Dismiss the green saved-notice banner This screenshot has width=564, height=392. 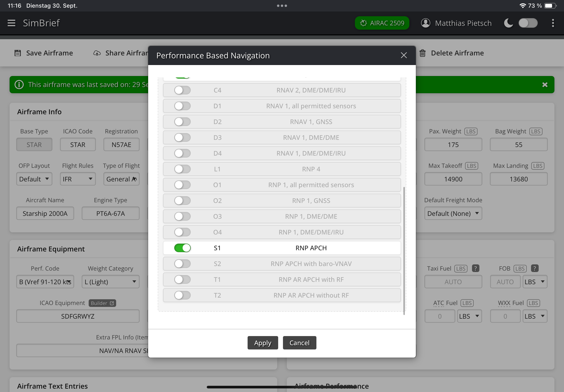[x=545, y=85]
